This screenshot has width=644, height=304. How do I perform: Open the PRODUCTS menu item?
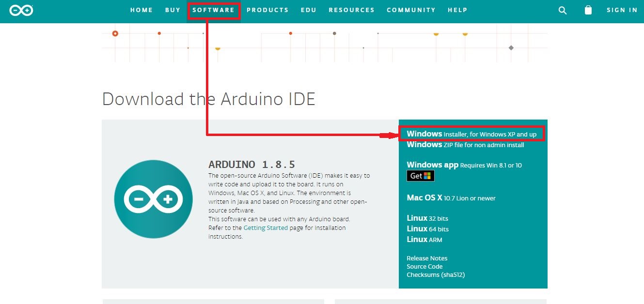click(x=267, y=10)
